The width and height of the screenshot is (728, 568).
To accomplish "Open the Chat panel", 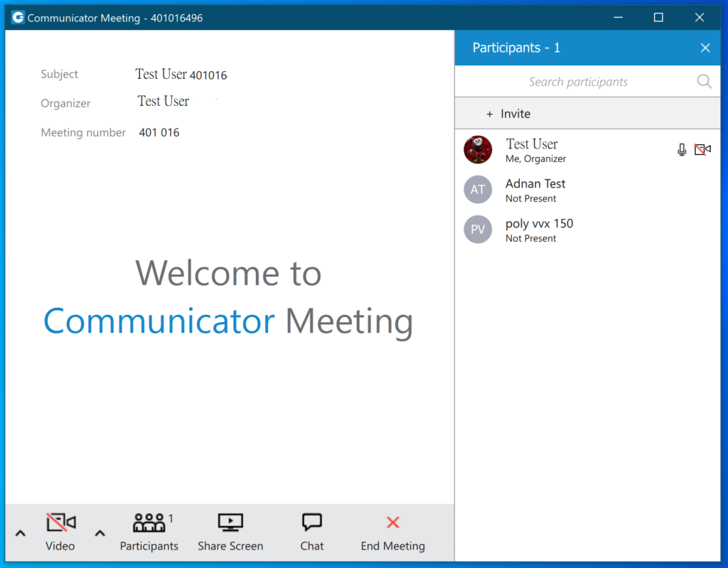I will pos(311,532).
